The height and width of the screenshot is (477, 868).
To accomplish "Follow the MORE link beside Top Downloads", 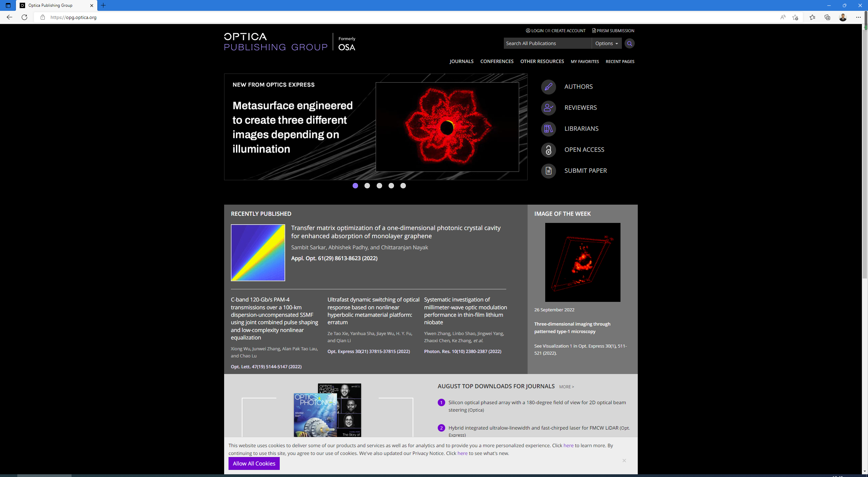I will (566, 387).
